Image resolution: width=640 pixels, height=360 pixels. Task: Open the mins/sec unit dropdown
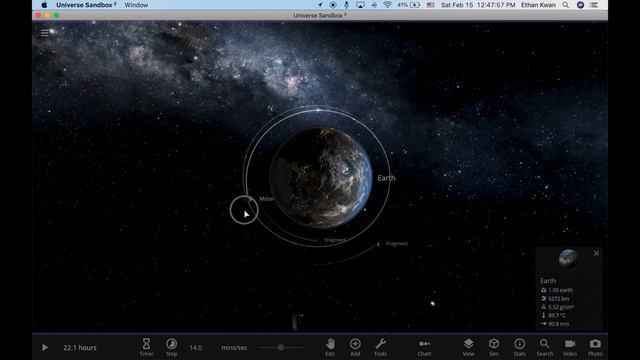(234, 347)
